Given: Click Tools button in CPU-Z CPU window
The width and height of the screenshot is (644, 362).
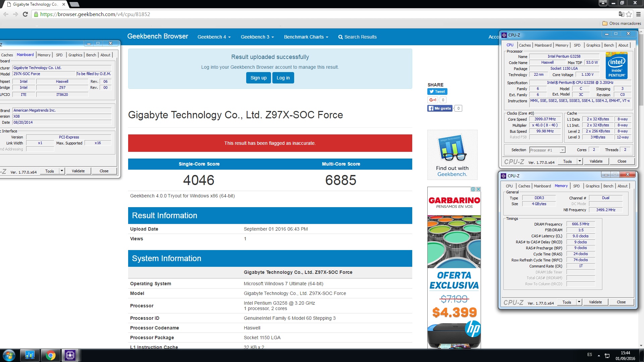Looking at the screenshot, I should [568, 161].
